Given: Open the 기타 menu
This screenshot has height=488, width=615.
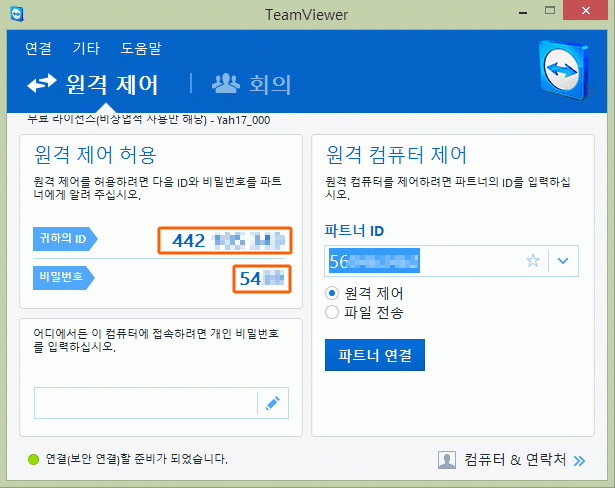Looking at the screenshot, I should [x=86, y=48].
